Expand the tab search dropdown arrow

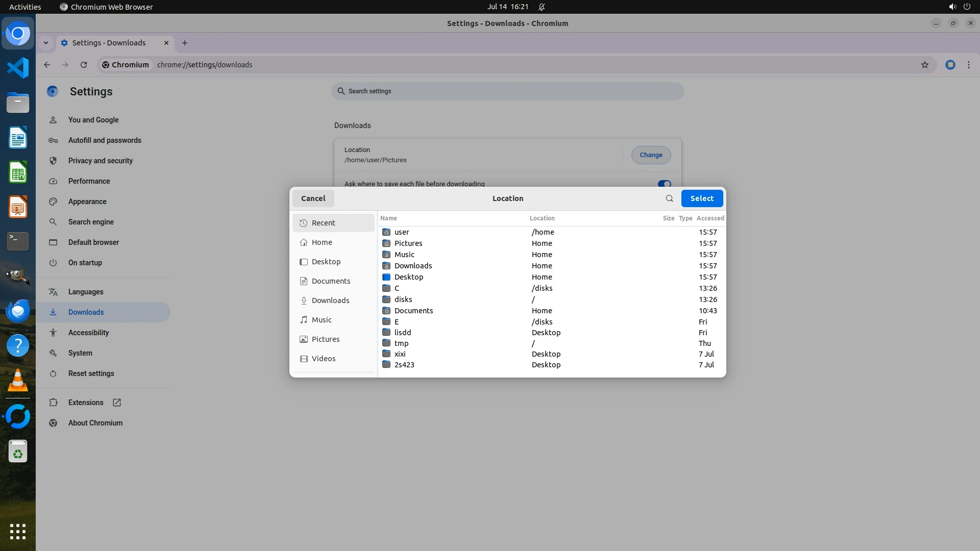click(x=46, y=43)
